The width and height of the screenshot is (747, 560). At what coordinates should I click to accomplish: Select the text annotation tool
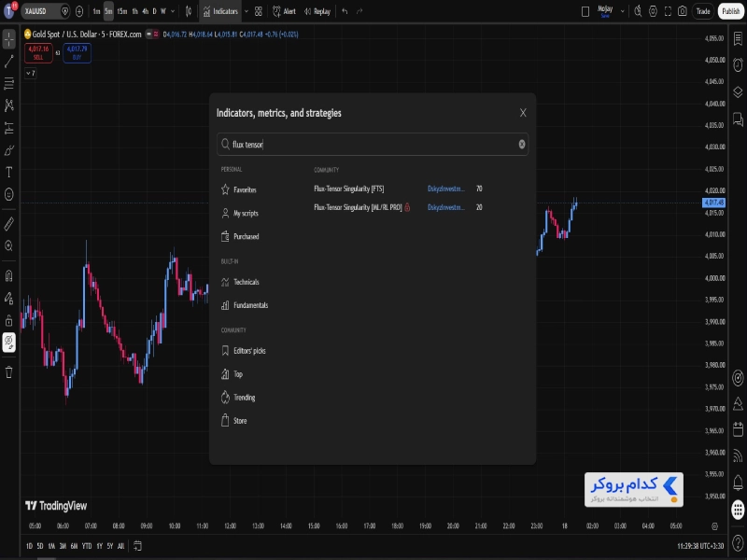tap(9, 172)
